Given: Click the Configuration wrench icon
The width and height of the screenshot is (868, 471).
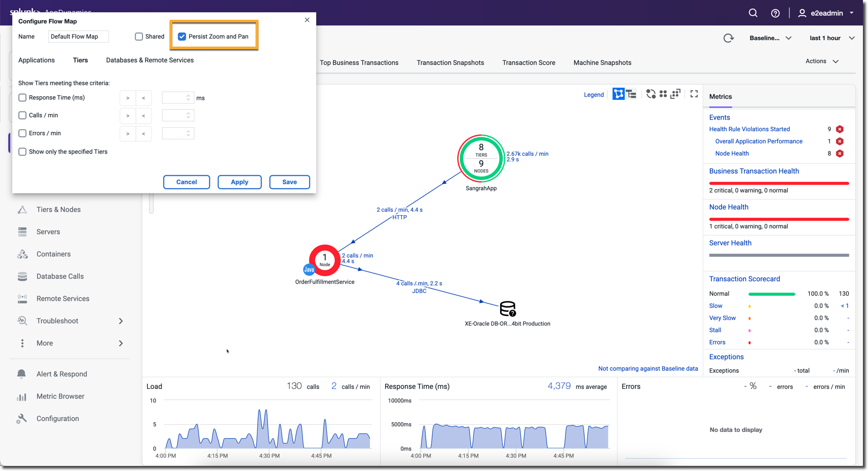Looking at the screenshot, I should 21,419.
